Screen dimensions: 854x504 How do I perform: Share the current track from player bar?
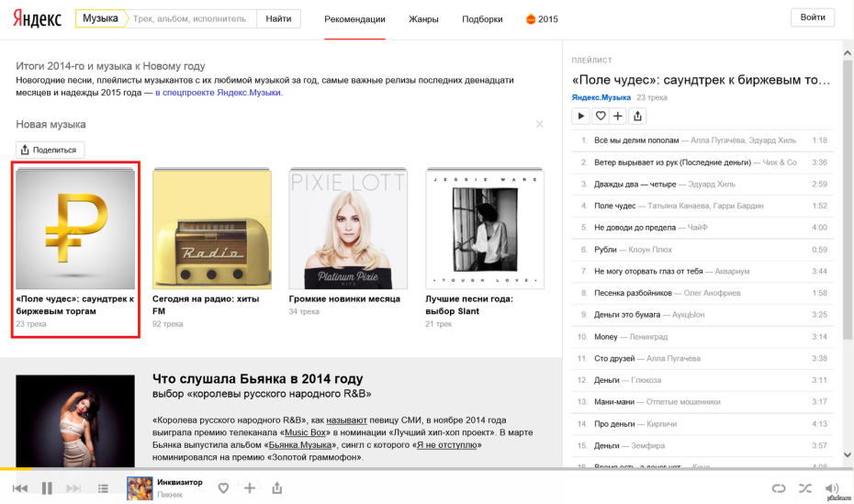(x=276, y=488)
